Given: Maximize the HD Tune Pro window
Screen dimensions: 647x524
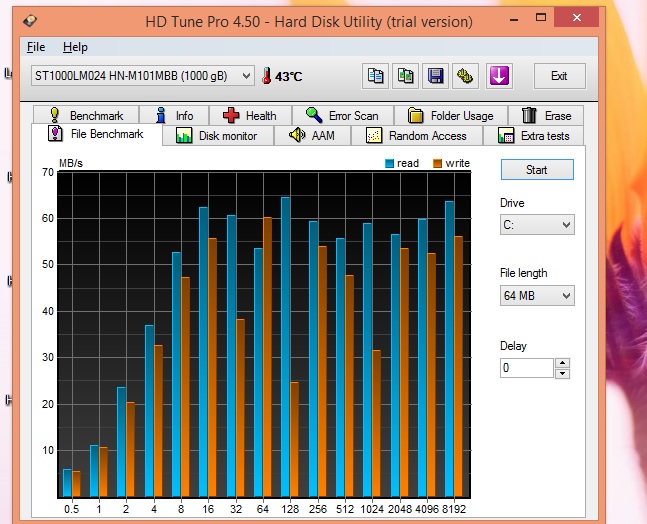Looking at the screenshot, I should [541, 17].
